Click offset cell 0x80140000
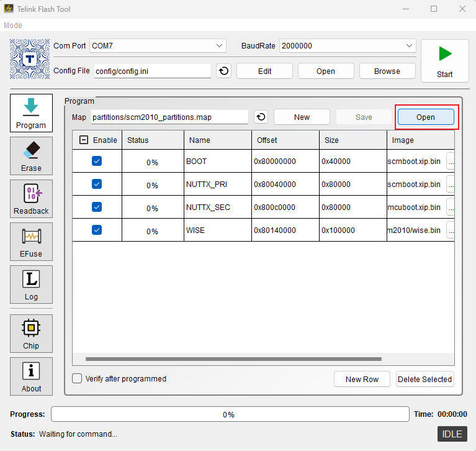Viewport: 476px width, 451px height. pos(285,230)
